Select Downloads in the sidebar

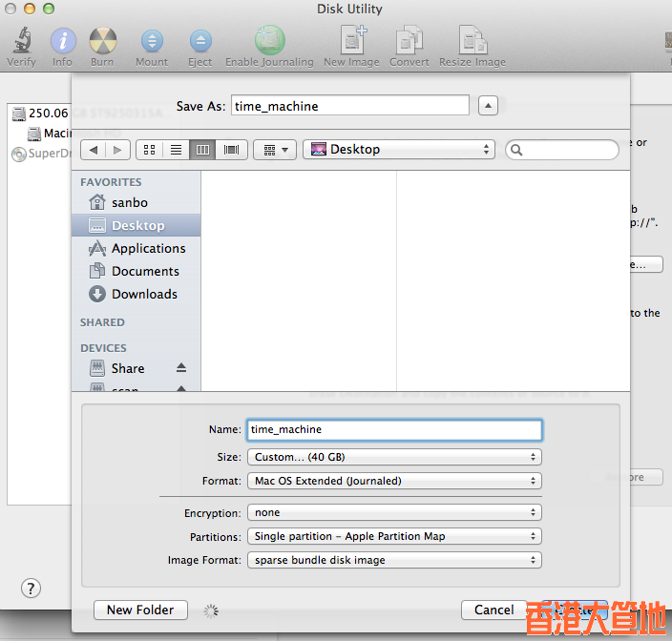point(134,294)
